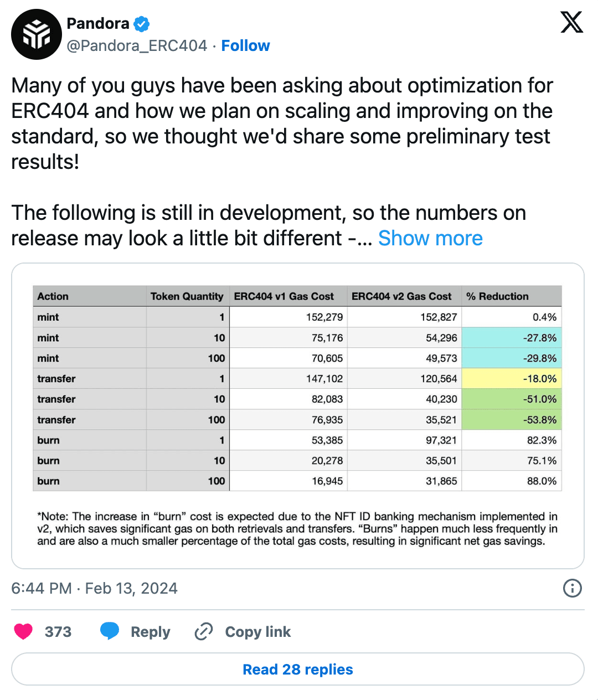Click the cyan -27.8% reduction cell

(x=511, y=338)
